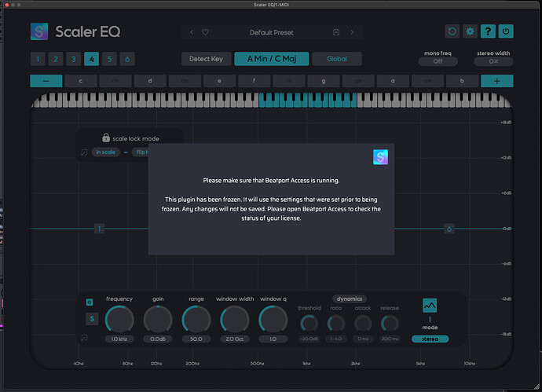The image size is (542, 392).
Task: Click the Global button
Action: click(337, 59)
